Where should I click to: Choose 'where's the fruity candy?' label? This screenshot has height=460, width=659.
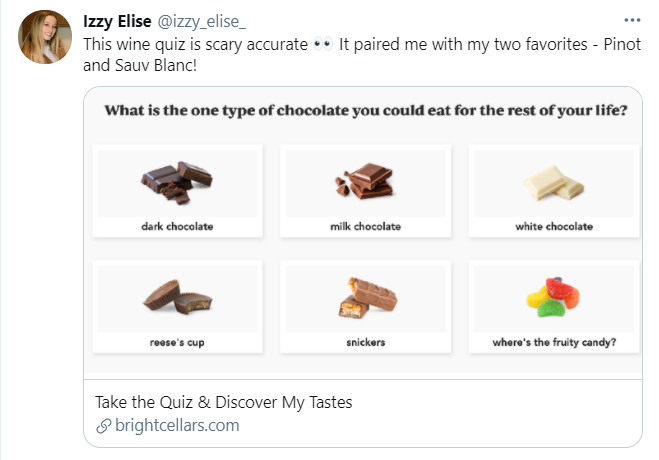point(553,343)
